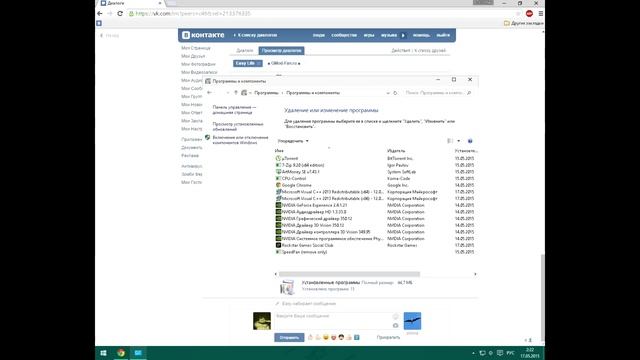Viewport: 640px width, 360px height.
Task: Open the Windows Start menu
Action: (103, 353)
